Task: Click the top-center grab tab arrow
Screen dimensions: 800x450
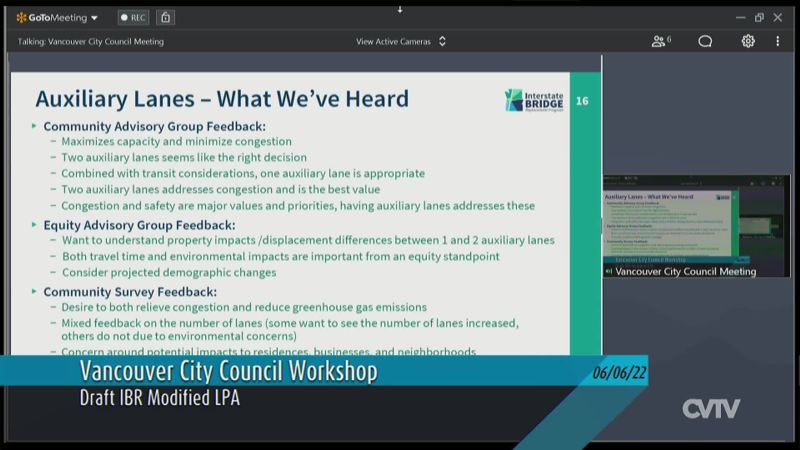Action: [400, 9]
